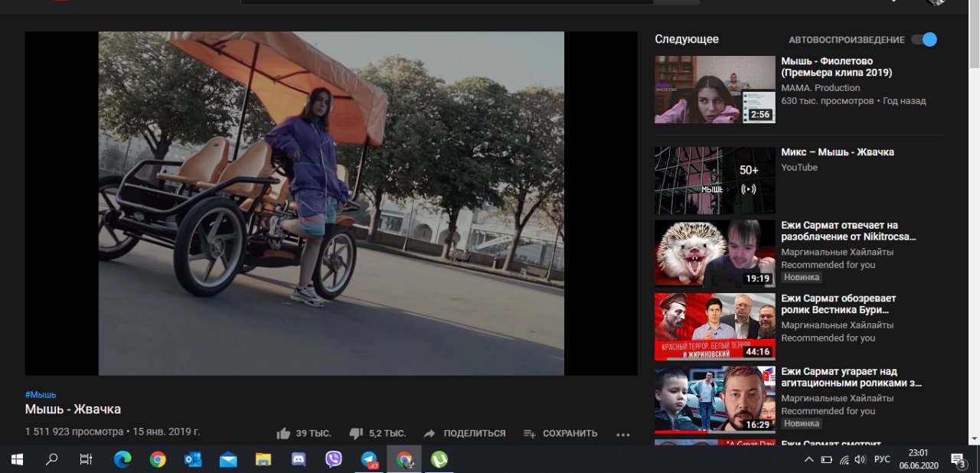Open Ежи Сармат отвечает на разоблачение title
Screen dimensions: 980x473
(848, 231)
